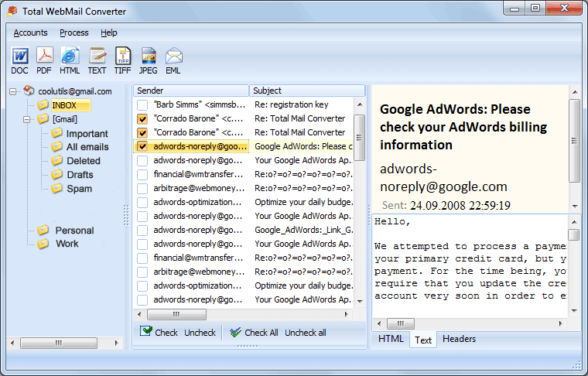
Task: Click the Check All button
Action: pos(254,333)
